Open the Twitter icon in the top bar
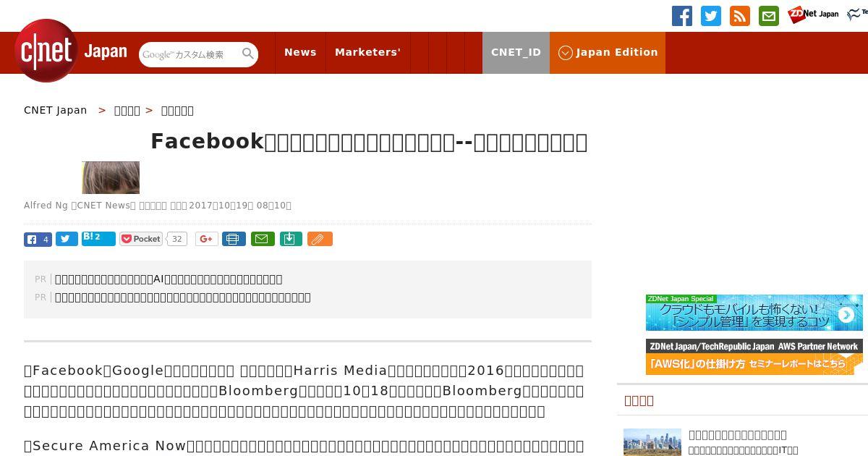 pyautogui.click(x=711, y=16)
